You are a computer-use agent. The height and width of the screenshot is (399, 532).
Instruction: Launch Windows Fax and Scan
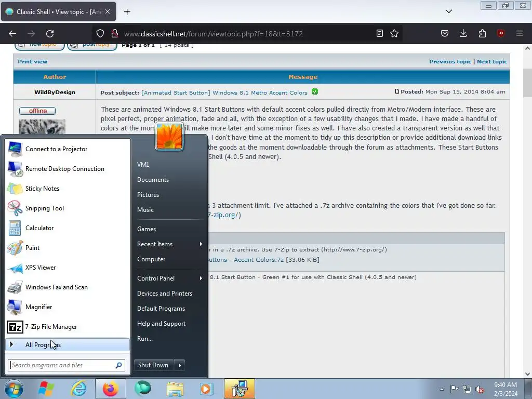coord(68,287)
